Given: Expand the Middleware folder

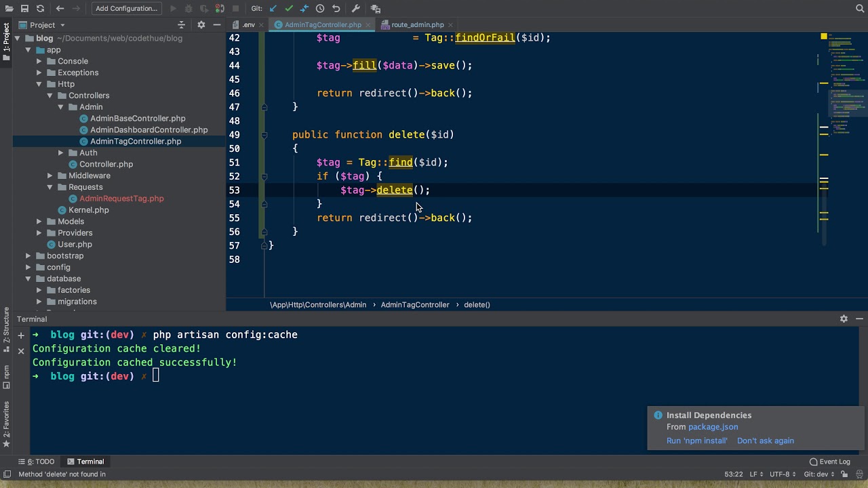Looking at the screenshot, I should [50, 176].
